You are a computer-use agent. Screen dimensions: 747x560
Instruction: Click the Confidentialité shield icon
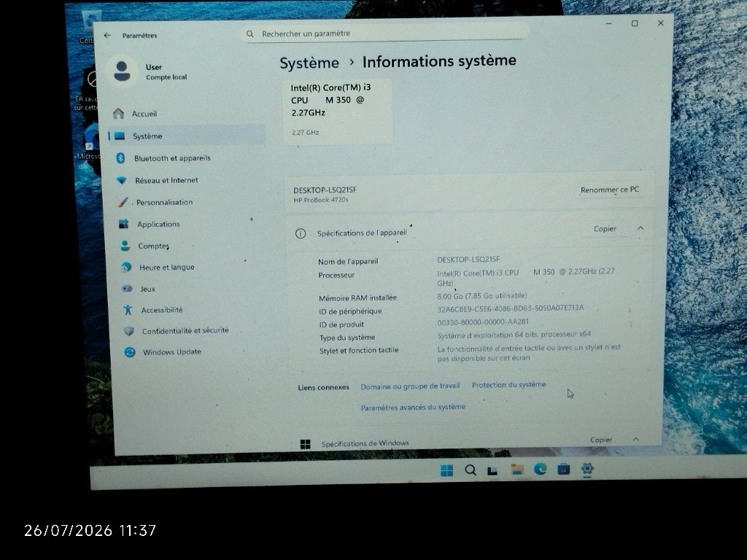click(x=128, y=330)
